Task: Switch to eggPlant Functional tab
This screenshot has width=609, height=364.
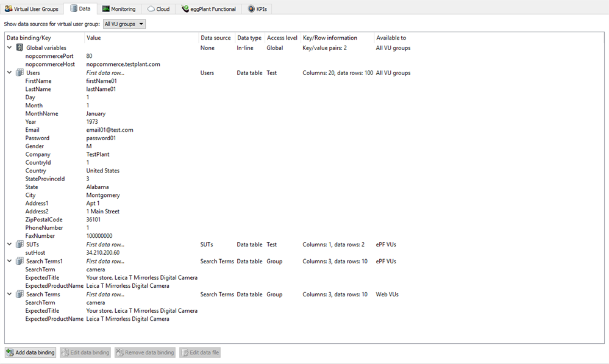Action: [x=208, y=9]
